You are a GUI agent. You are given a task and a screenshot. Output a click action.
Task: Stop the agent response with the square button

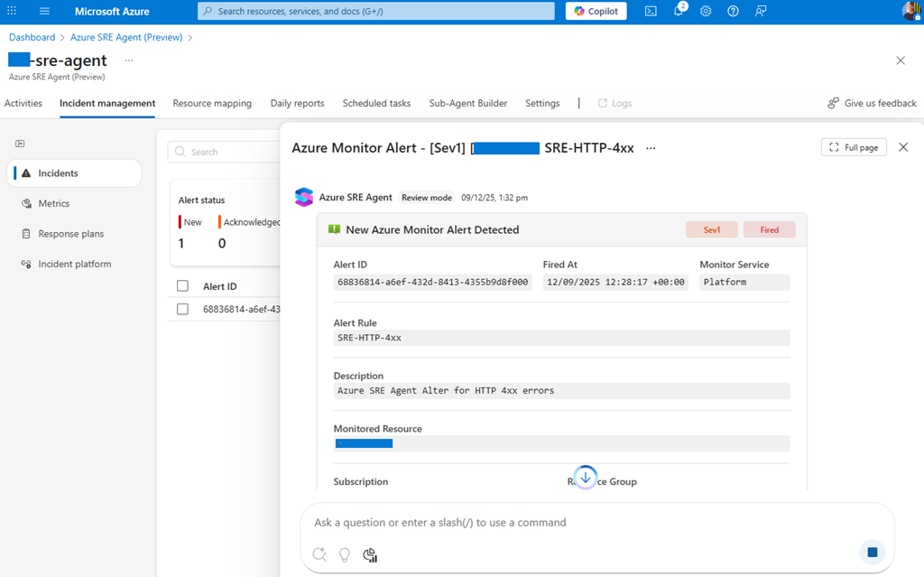[x=872, y=552]
